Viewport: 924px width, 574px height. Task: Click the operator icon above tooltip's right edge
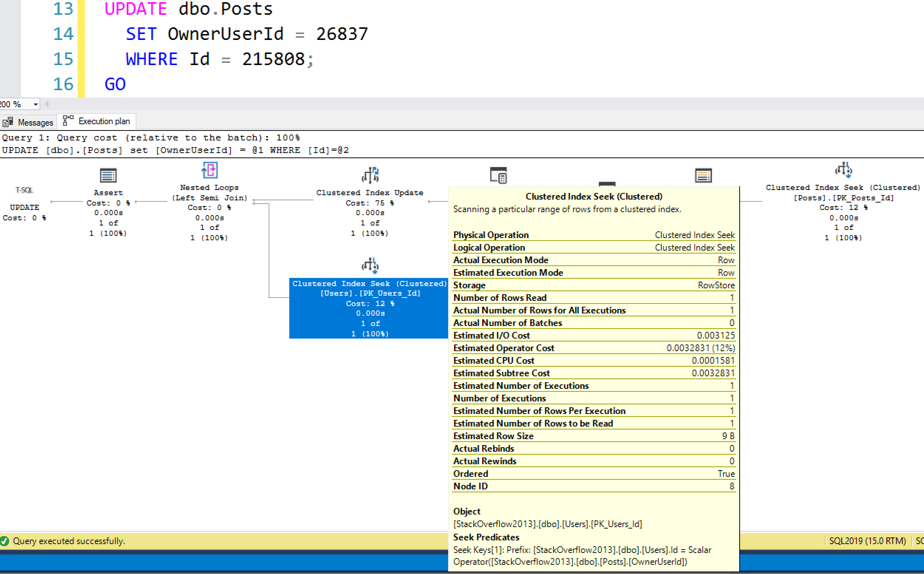(703, 176)
